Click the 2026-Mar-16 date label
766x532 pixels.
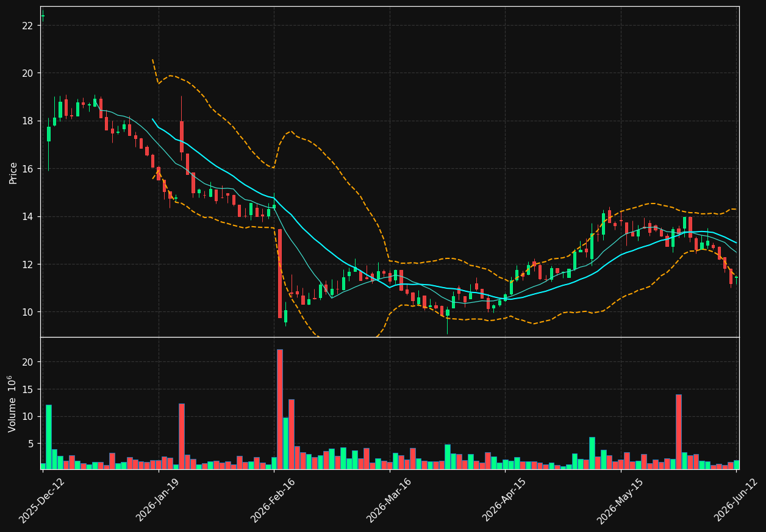389,500
